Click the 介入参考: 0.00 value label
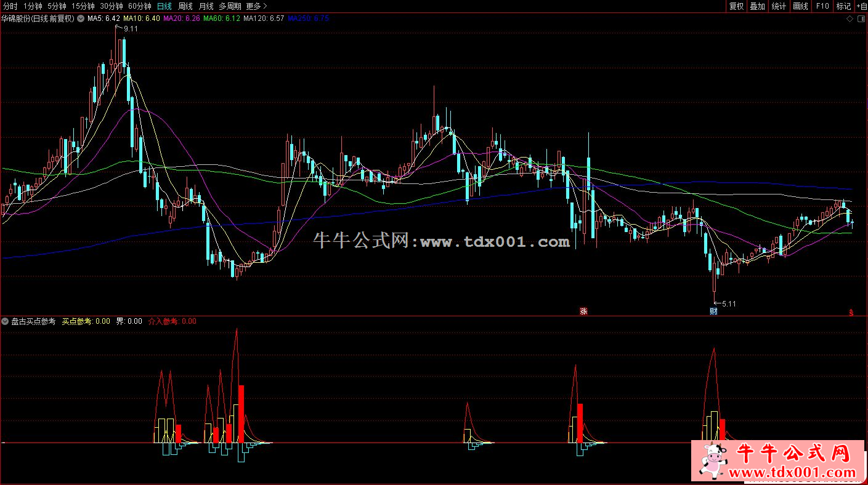 172,321
